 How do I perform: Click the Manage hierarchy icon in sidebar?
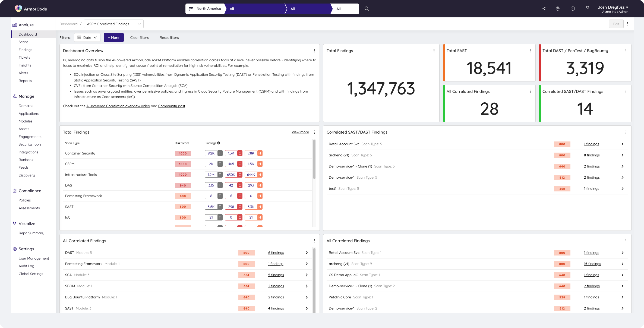tap(15, 96)
